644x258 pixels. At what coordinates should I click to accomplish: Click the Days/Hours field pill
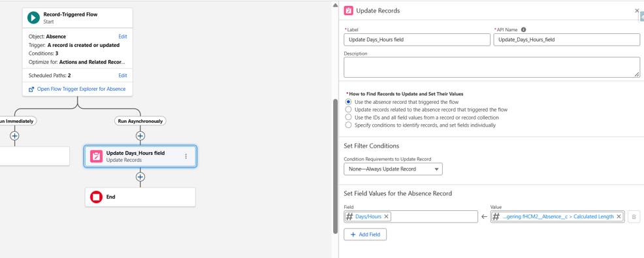point(368,216)
